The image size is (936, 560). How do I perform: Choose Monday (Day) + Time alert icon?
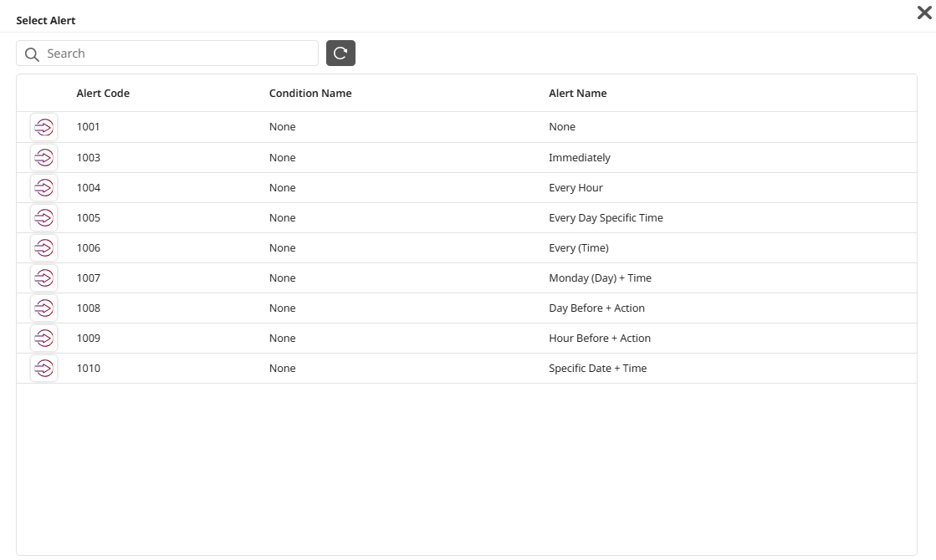point(44,277)
